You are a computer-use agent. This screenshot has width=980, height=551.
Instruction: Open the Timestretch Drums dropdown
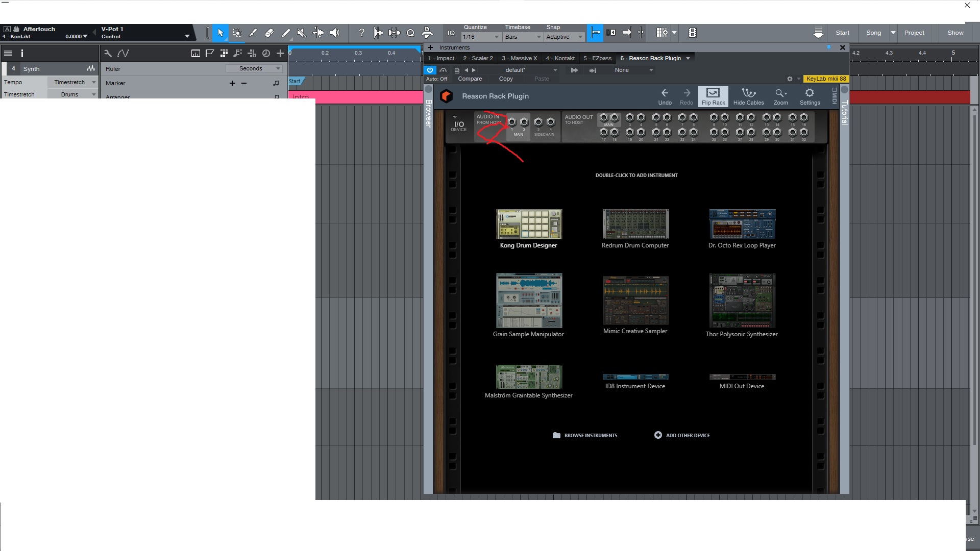[x=72, y=94]
